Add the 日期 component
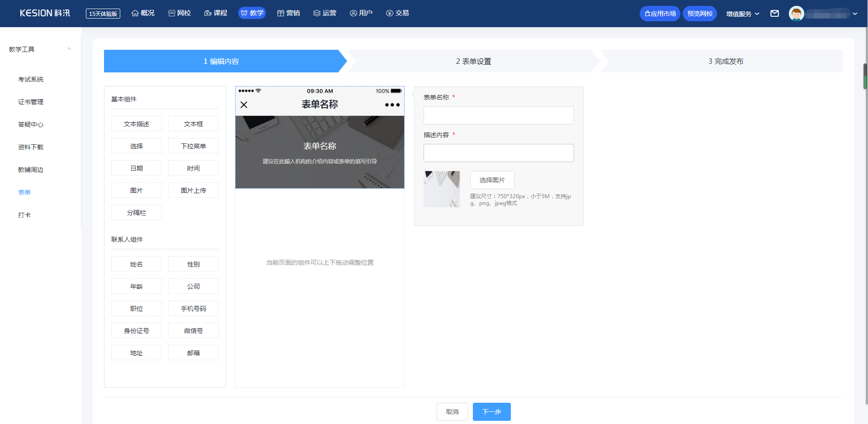This screenshot has height=424, width=868. click(x=137, y=168)
